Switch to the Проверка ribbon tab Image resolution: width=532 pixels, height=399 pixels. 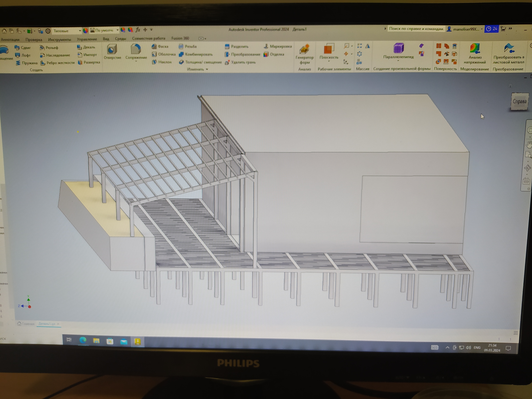34,40
